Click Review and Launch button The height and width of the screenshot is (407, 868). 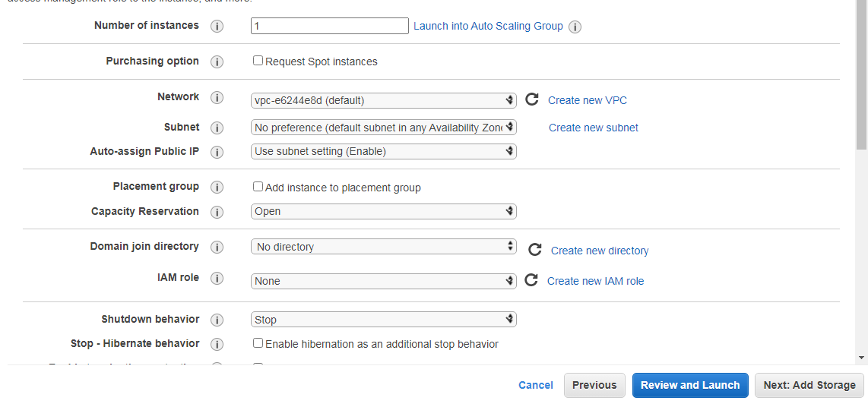pyautogui.click(x=690, y=385)
